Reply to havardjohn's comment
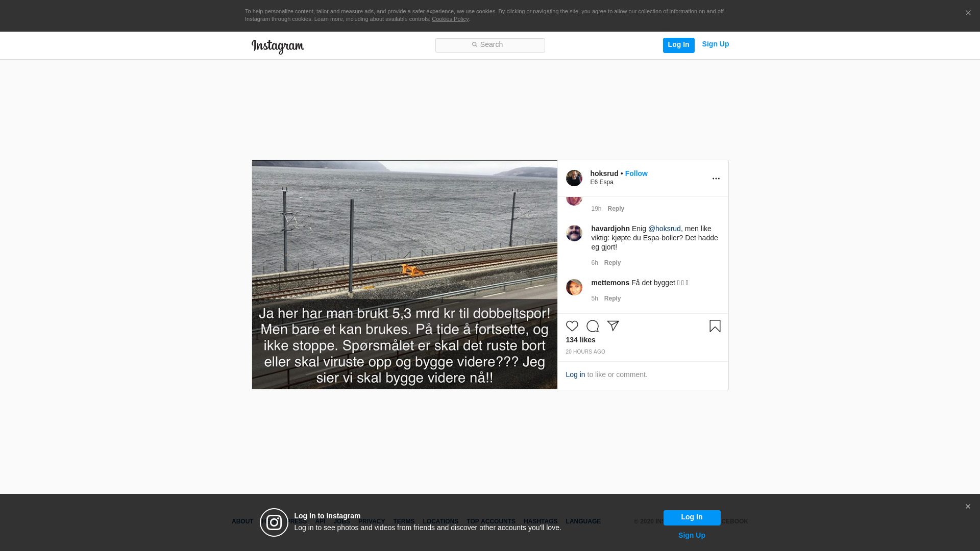 point(612,263)
